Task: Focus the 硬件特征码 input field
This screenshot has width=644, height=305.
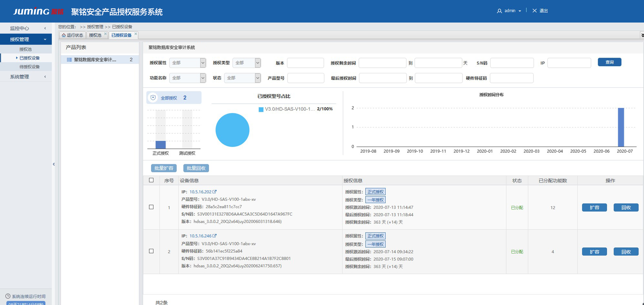Action: pos(512,78)
